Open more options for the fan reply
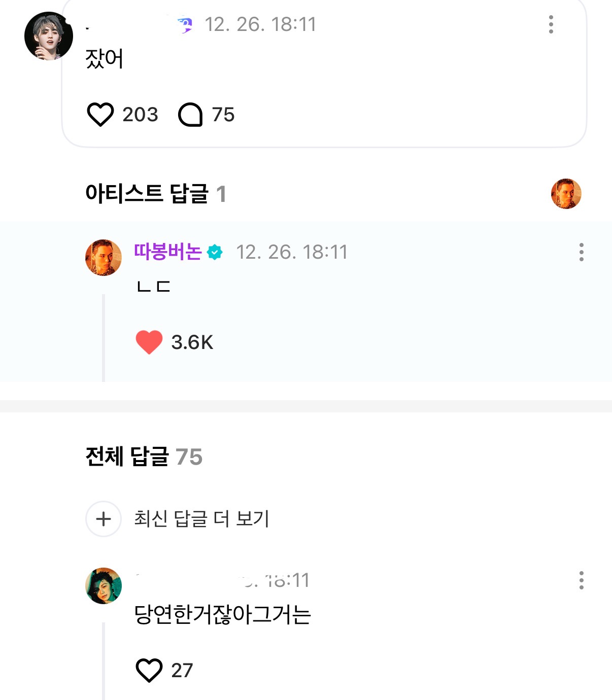Screen dimensions: 612x700 [581, 580]
